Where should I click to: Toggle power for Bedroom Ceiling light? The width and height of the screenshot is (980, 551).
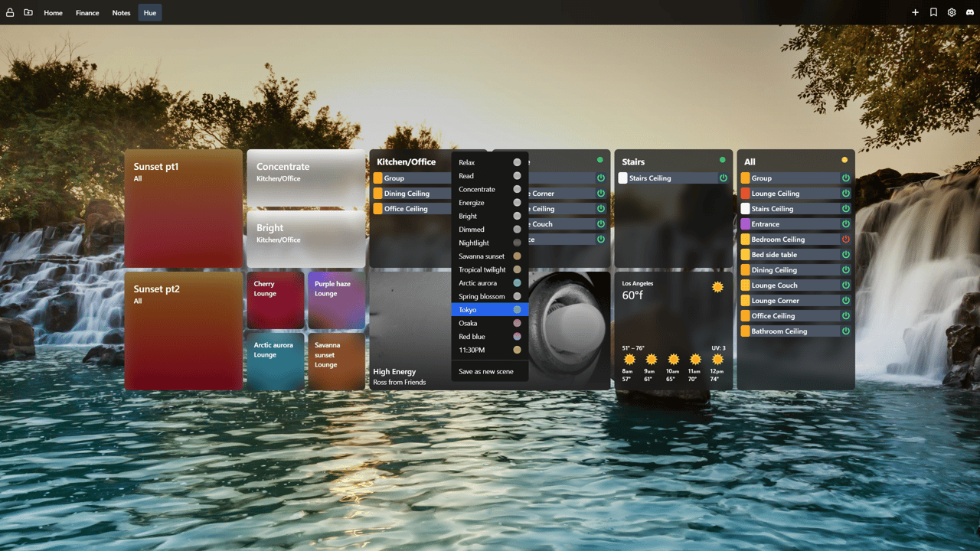[846, 240]
